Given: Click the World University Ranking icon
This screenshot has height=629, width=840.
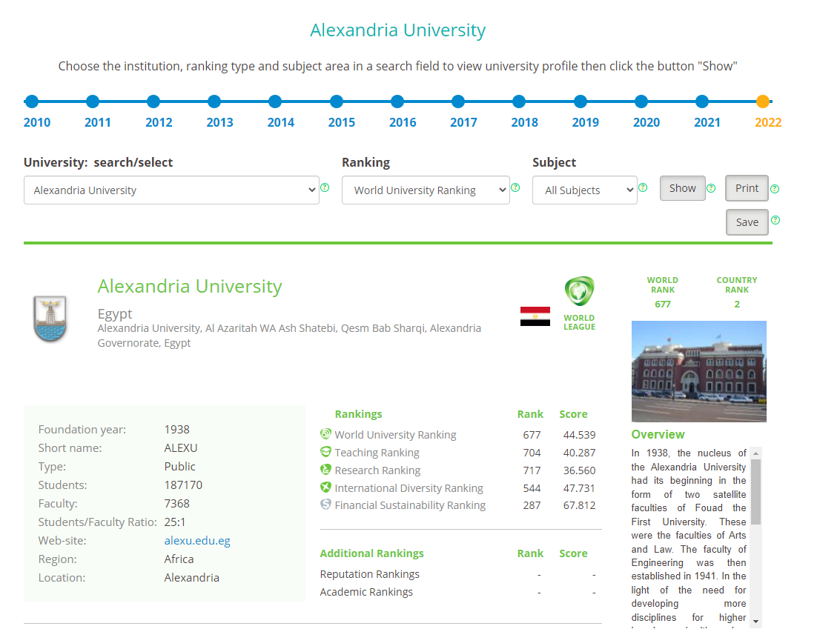Looking at the screenshot, I should (325, 434).
